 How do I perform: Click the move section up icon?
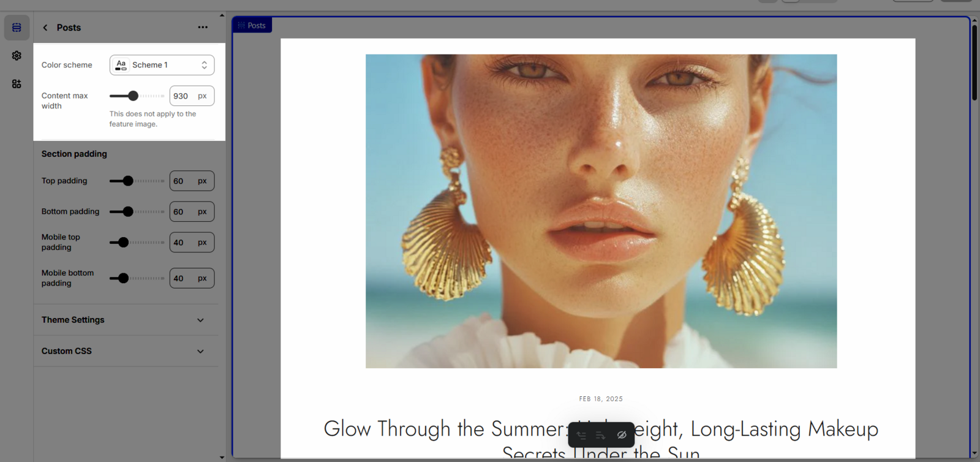pos(581,435)
